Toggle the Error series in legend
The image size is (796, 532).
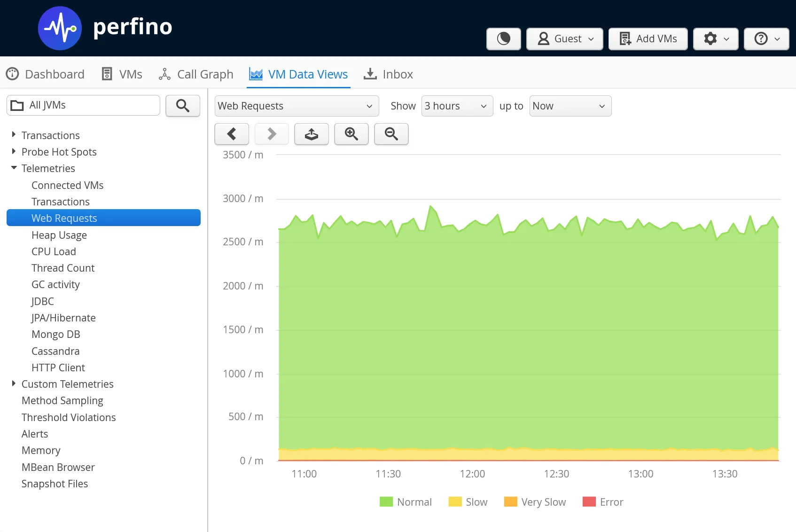click(603, 502)
